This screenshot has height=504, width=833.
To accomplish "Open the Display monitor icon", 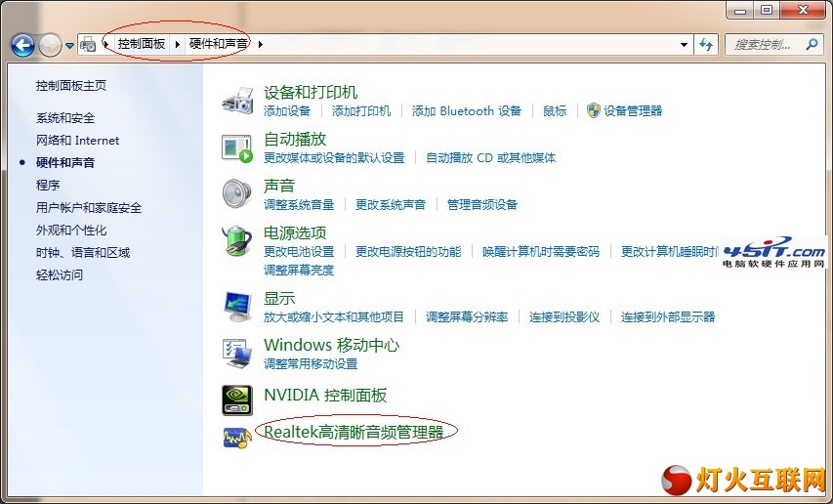I will [x=237, y=307].
